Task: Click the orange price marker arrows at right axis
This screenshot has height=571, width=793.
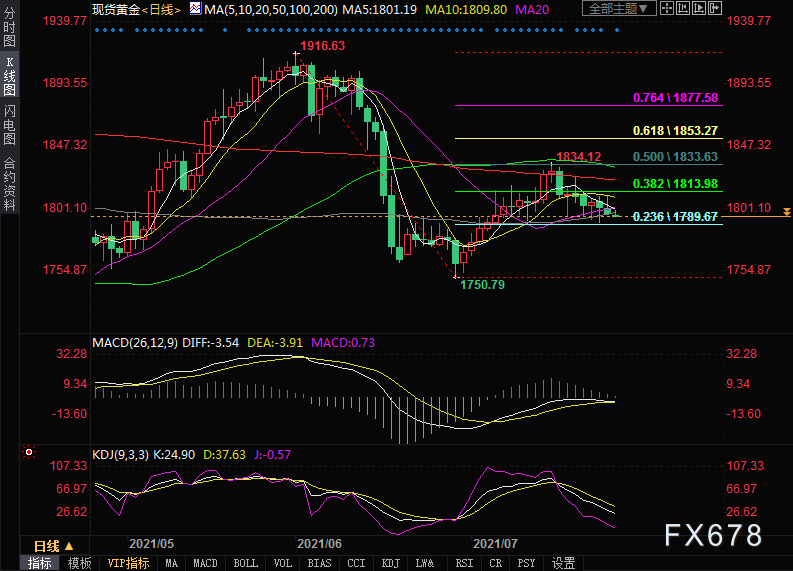Action: pos(786,212)
